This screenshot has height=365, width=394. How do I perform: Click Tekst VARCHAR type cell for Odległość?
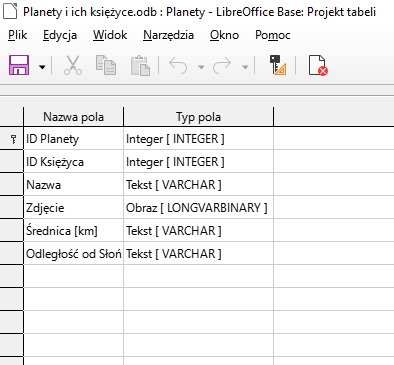(x=198, y=254)
